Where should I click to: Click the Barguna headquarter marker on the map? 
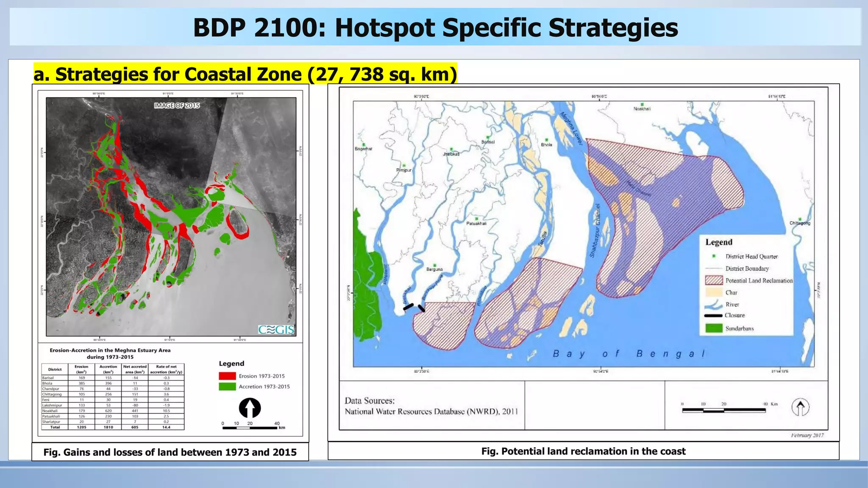[x=434, y=265]
